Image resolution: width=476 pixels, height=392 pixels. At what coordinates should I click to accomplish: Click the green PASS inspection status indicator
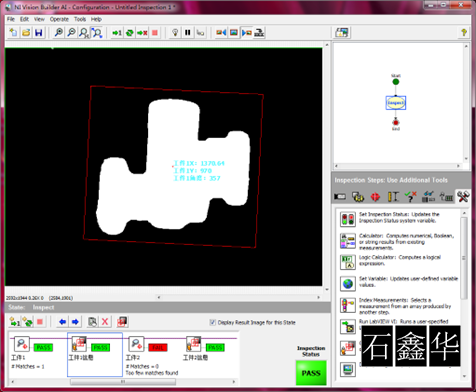tap(311, 373)
